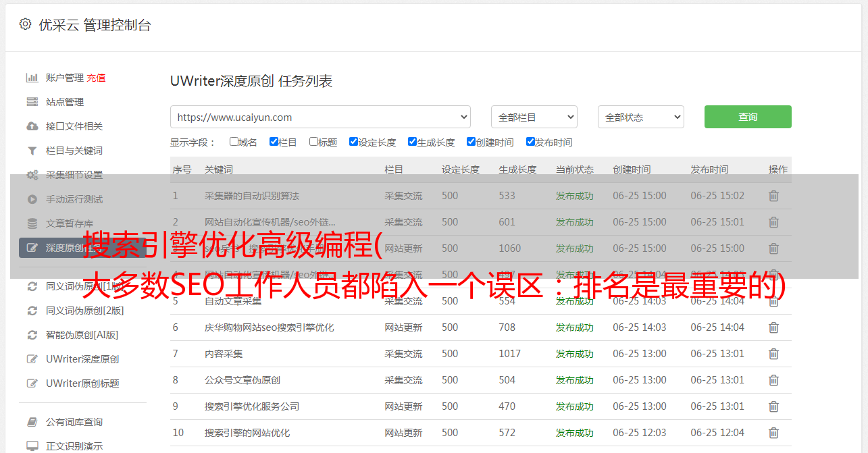This screenshot has width=868, height=453.
Task: Click keyword 庆华购物网站seo搜索引擎优化
Action: [x=270, y=327]
